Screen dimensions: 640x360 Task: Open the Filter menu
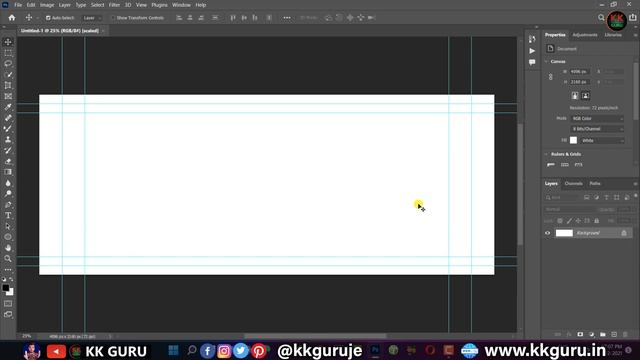tap(114, 5)
